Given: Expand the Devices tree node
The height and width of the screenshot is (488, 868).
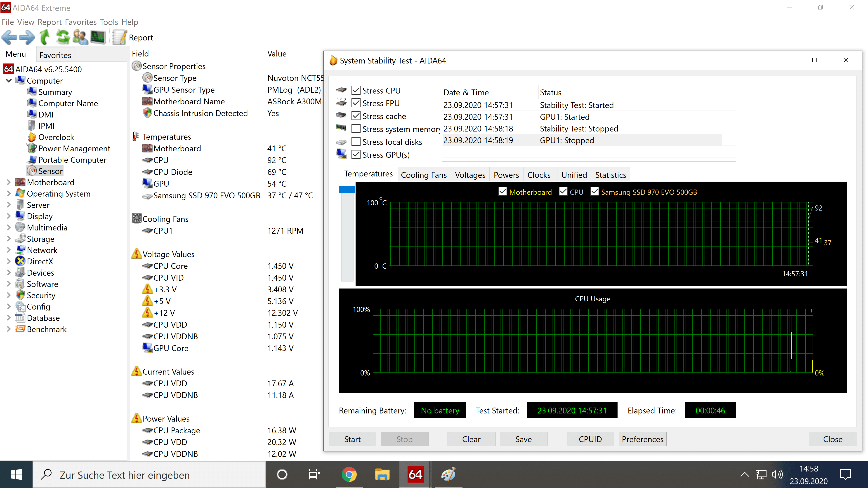Looking at the screenshot, I should tap(9, 272).
